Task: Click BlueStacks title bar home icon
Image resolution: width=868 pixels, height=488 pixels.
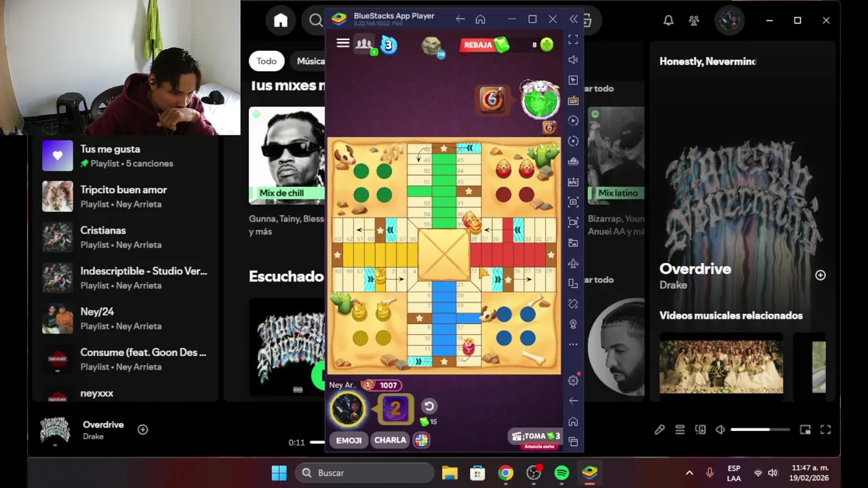Action: click(480, 19)
